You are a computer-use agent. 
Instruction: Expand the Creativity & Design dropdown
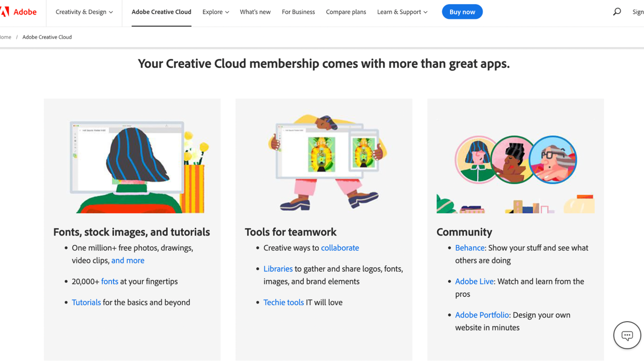click(84, 12)
